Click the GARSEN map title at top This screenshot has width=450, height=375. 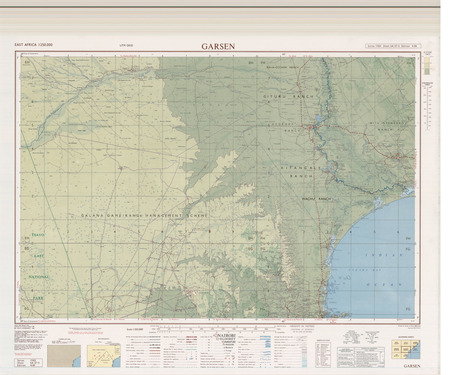[218, 46]
